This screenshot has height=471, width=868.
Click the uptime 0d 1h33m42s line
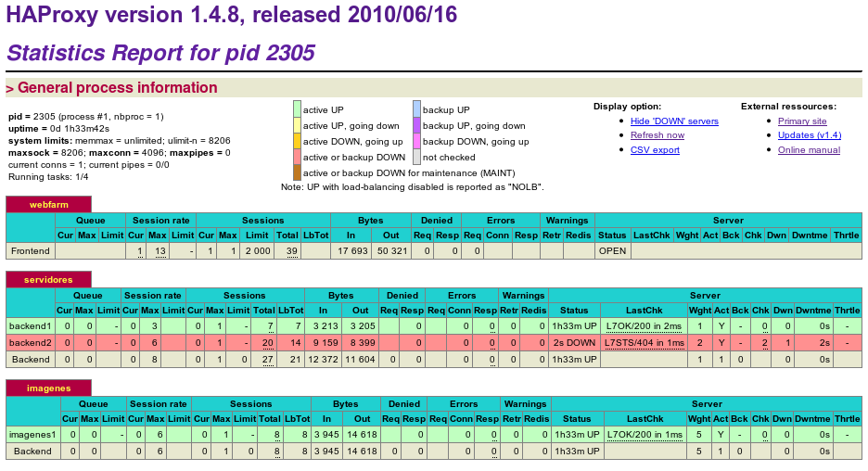tap(58, 128)
